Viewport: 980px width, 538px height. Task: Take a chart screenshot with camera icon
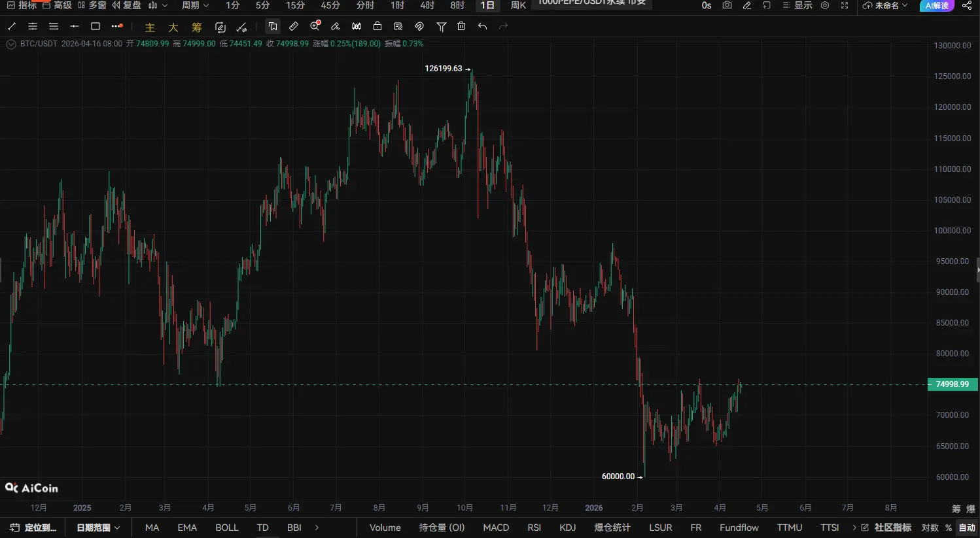click(727, 5)
